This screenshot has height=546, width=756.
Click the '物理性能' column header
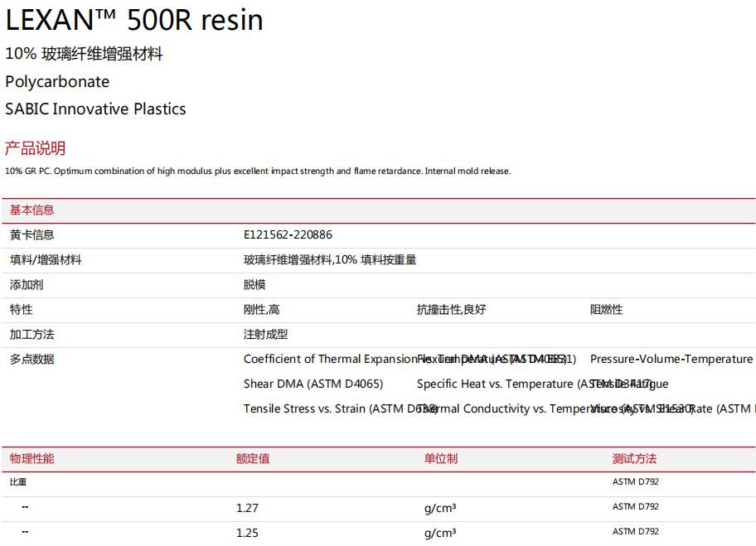(x=31, y=458)
